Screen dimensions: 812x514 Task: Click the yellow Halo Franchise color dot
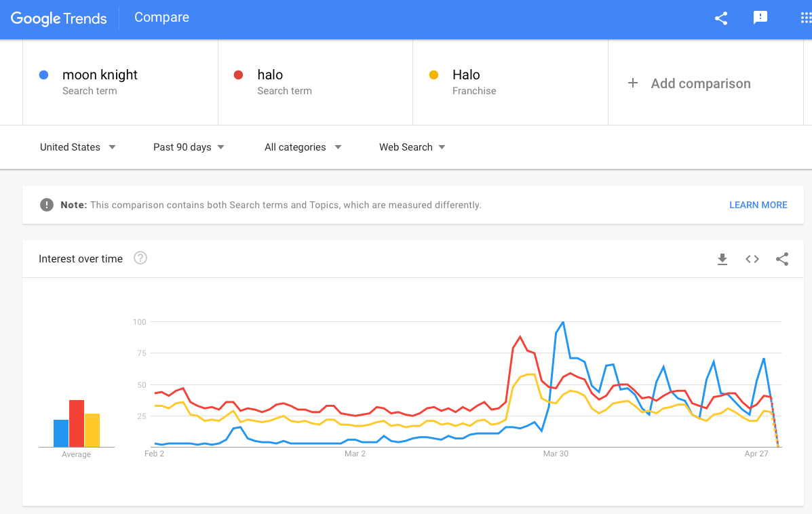(x=434, y=75)
